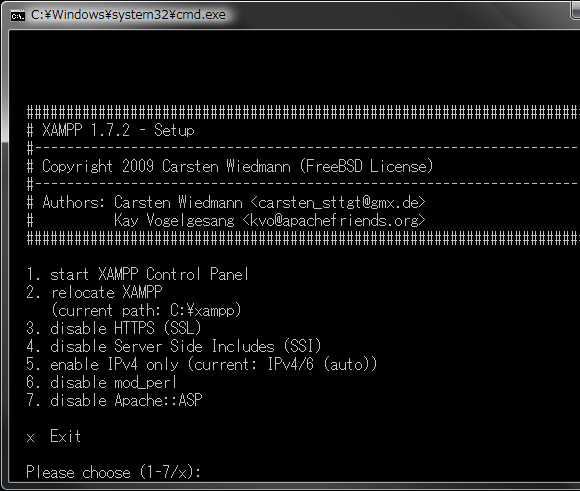This screenshot has width=580, height=491.
Task: Click option '7. disable Apache::ASP'
Action: click(114, 400)
